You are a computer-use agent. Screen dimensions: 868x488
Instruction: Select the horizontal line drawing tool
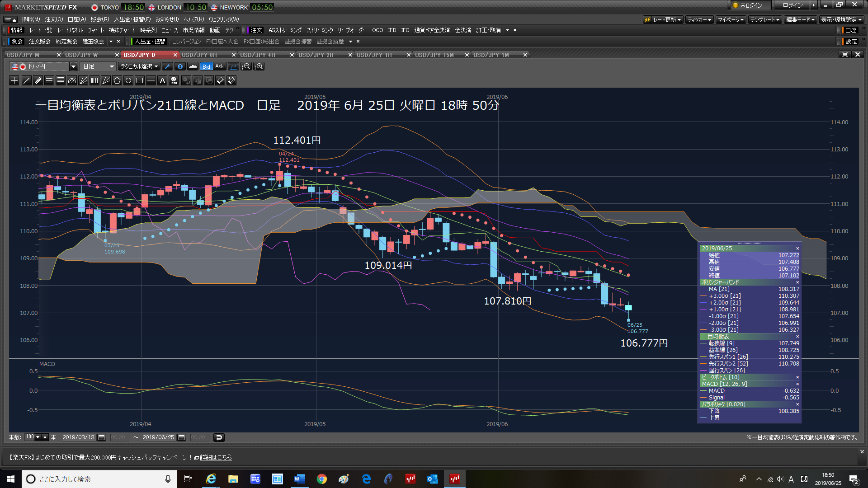[151, 80]
